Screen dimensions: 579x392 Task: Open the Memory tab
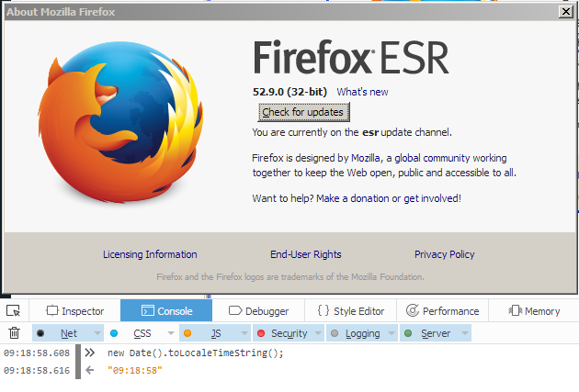coord(534,311)
